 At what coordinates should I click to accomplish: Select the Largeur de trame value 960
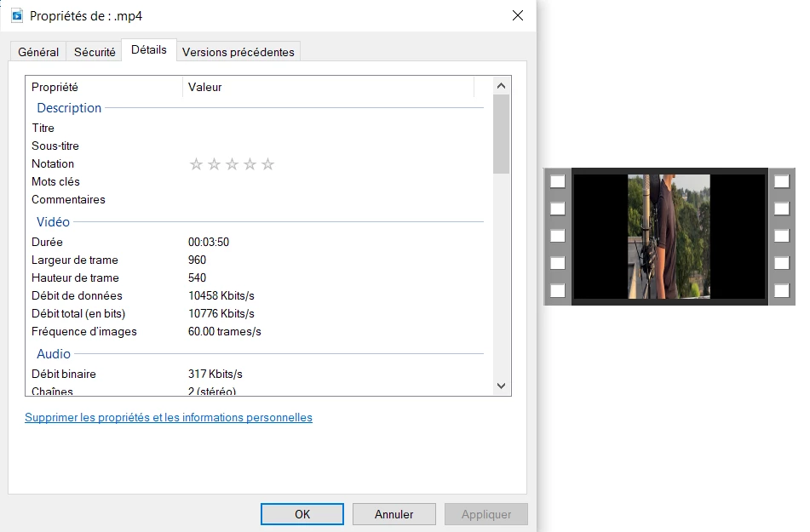198,260
